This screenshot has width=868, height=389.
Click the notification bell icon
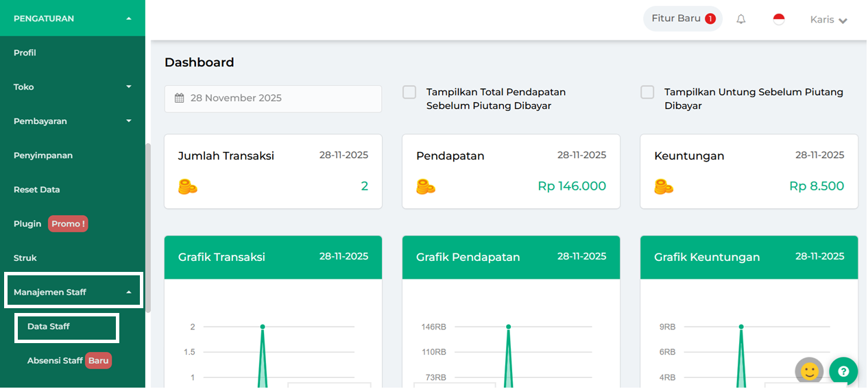pos(741,19)
